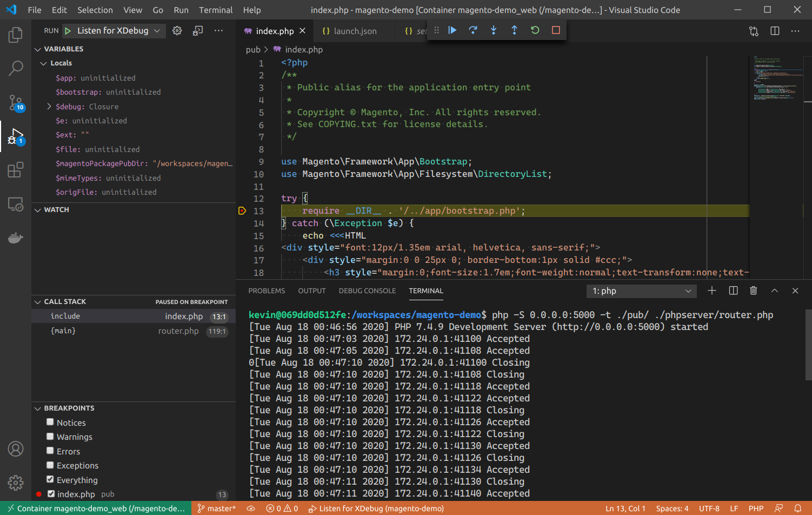This screenshot has height=515, width=812.
Task: Open the Manage settings gear
Action: (x=16, y=483)
